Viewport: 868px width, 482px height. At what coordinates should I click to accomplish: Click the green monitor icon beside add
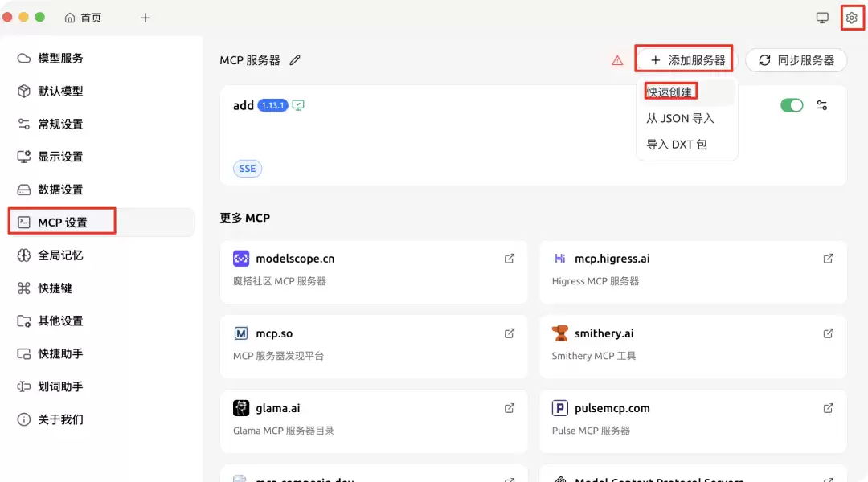tap(298, 105)
